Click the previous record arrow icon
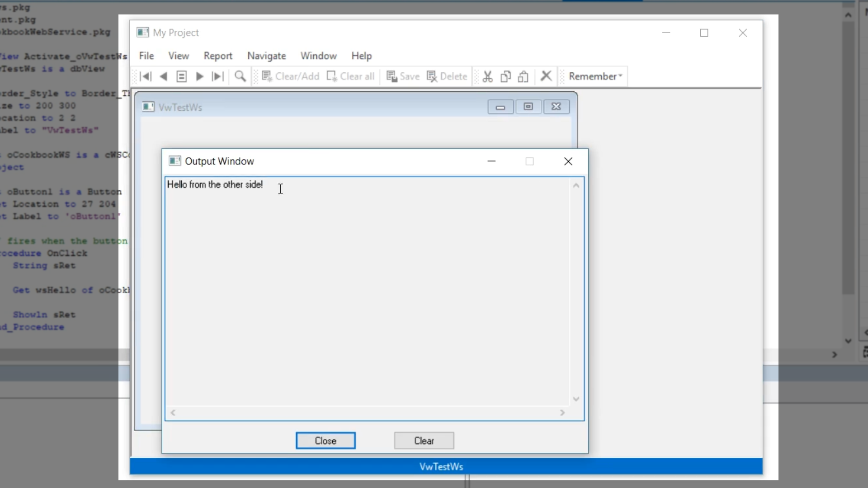The width and height of the screenshot is (868, 488). [164, 76]
